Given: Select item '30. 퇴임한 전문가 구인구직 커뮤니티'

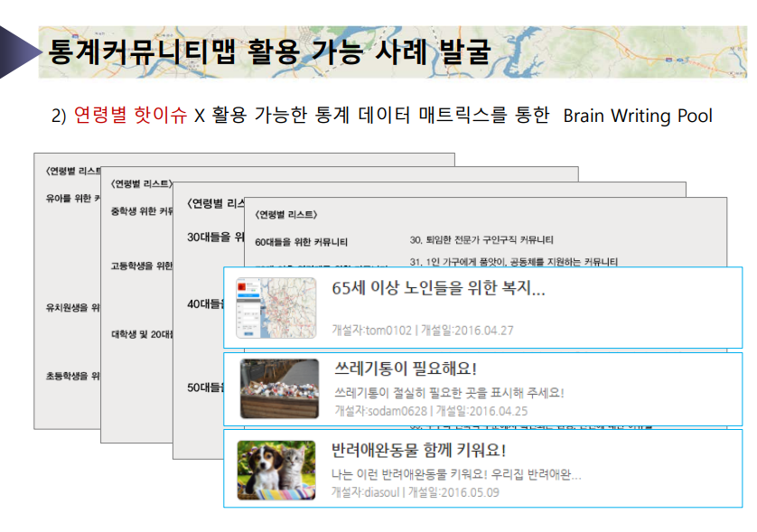Looking at the screenshot, I should click(x=481, y=240).
